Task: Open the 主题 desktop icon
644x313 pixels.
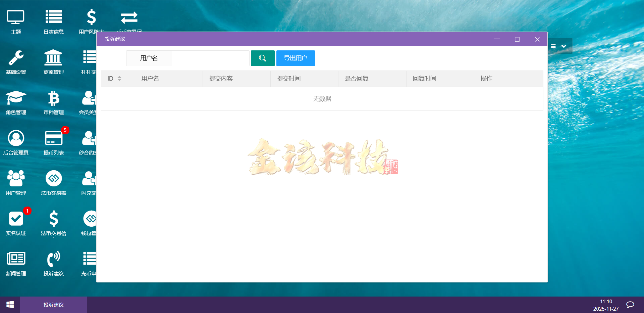Action: (15, 20)
